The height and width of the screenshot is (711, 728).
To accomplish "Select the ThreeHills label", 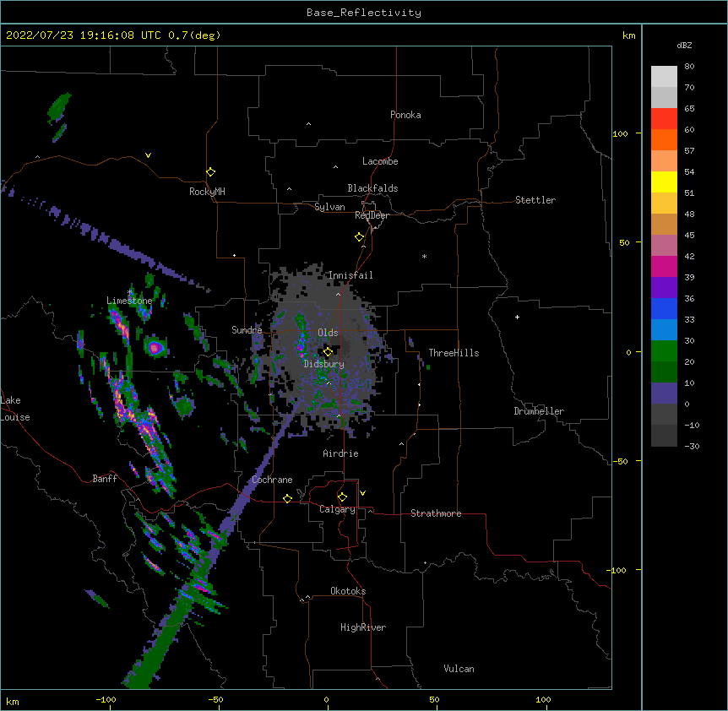I will click(x=454, y=353).
